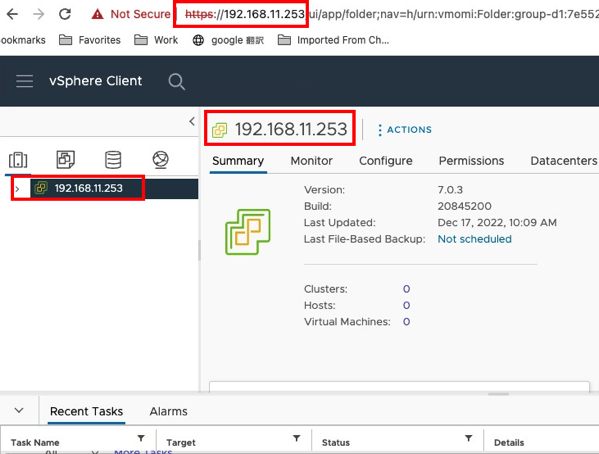Screen dimensions: 599x454
Task: Click the Virtual Machines count 0
Action: (406, 322)
